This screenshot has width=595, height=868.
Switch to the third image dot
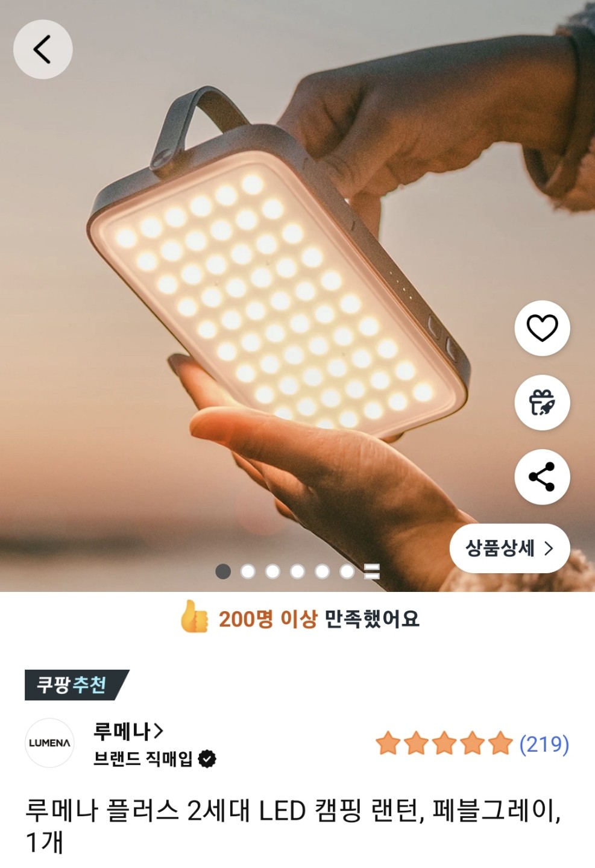[272, 571]
